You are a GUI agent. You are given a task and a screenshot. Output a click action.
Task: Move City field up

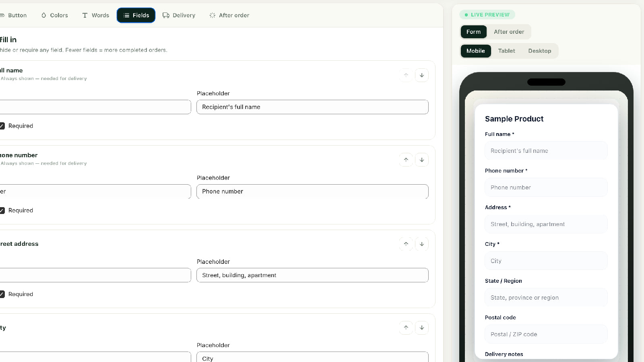406,327
